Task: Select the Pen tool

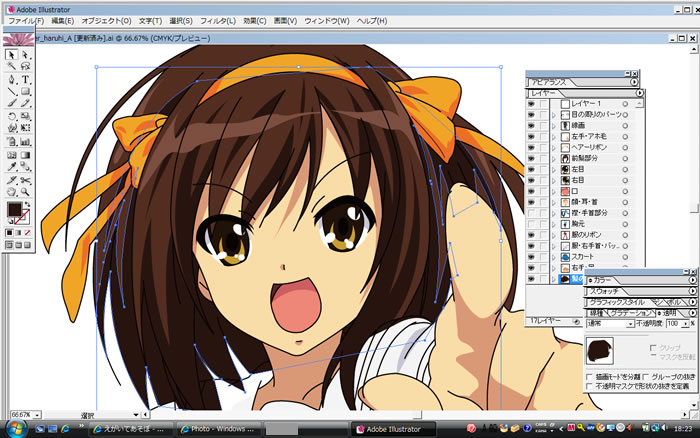Action: pyautogui.click(x=11, y=79)
